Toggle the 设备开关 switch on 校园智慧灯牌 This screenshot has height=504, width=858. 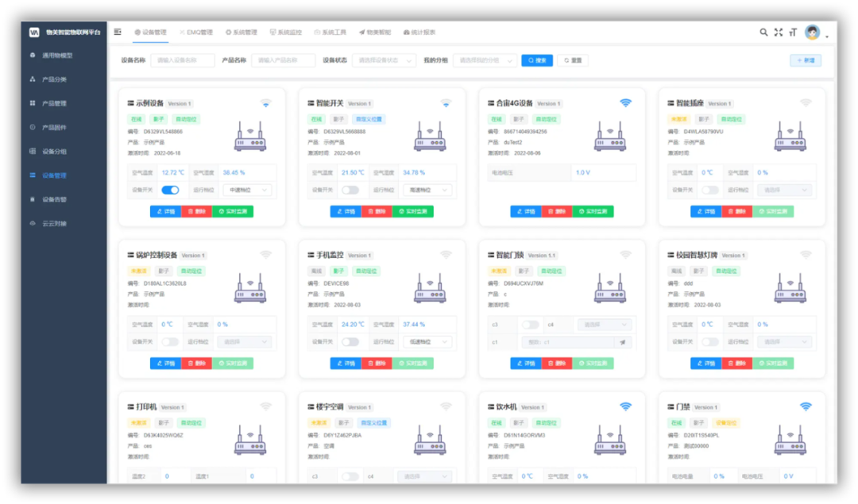(710, 342)
